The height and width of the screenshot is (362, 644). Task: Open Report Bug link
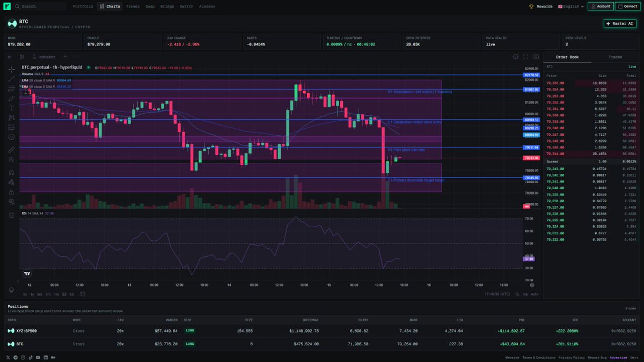[597, 357]
